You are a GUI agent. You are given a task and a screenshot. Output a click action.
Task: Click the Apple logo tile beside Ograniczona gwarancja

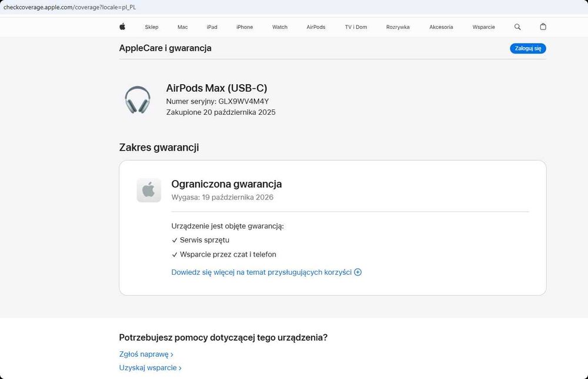[149, 190]
